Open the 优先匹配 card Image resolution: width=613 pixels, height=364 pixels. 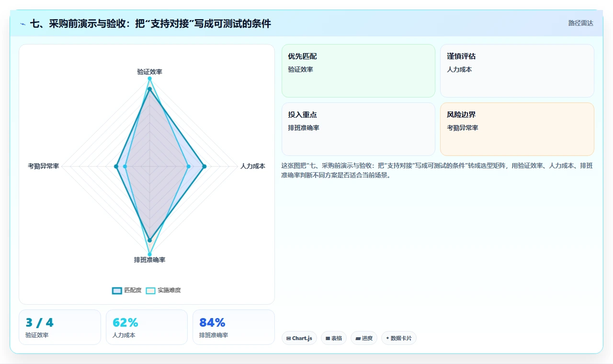click(358, 71)
